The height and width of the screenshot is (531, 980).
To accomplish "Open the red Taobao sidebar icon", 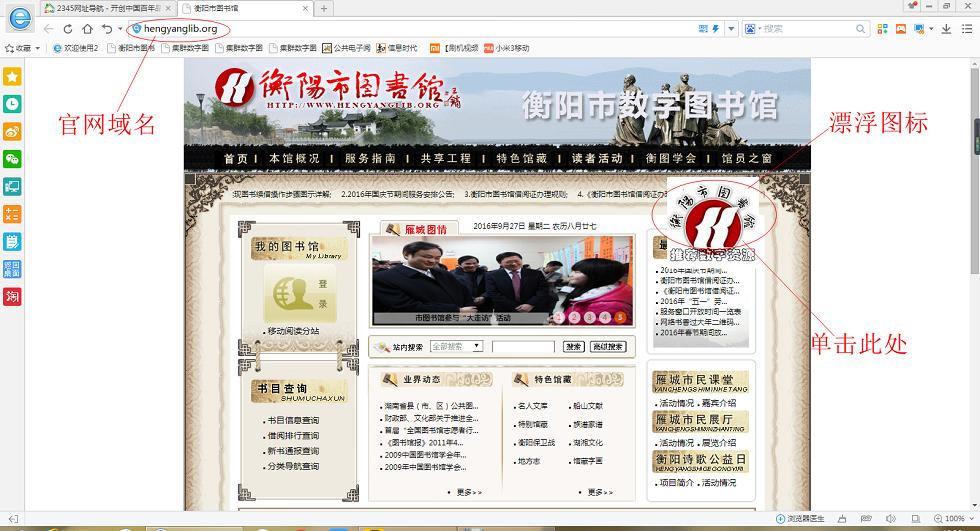I will 12,296.
